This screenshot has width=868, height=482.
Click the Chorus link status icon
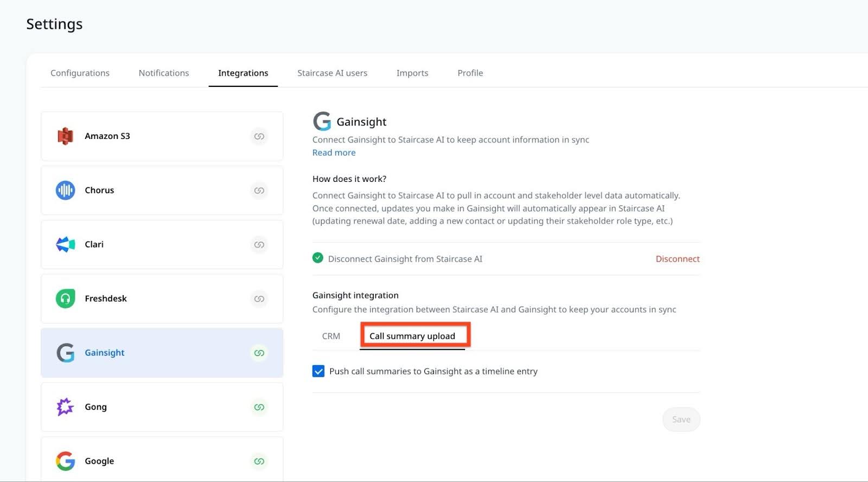point(259,191)
